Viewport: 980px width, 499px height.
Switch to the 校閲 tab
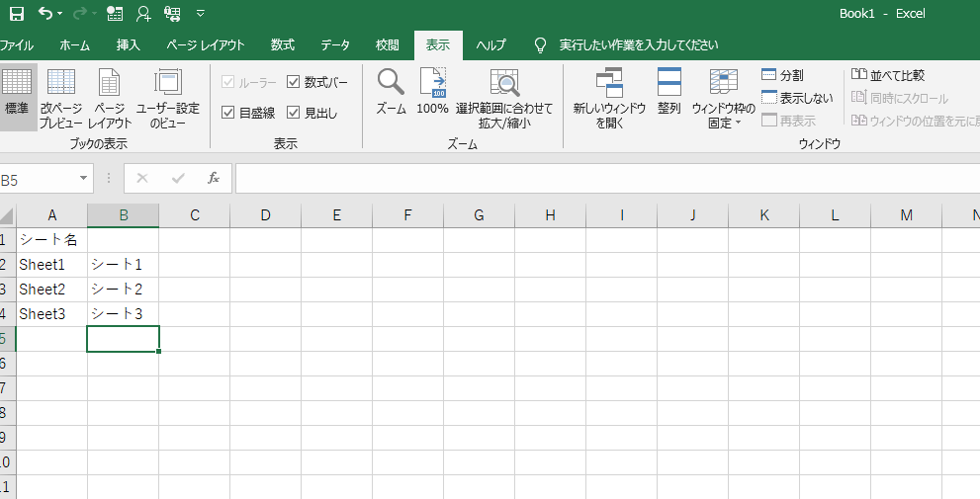tap(388, 45)
